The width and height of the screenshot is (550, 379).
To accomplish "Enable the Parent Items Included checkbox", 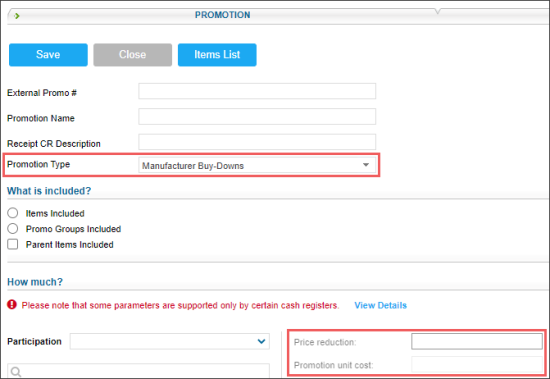I will (x=13, y=244).
